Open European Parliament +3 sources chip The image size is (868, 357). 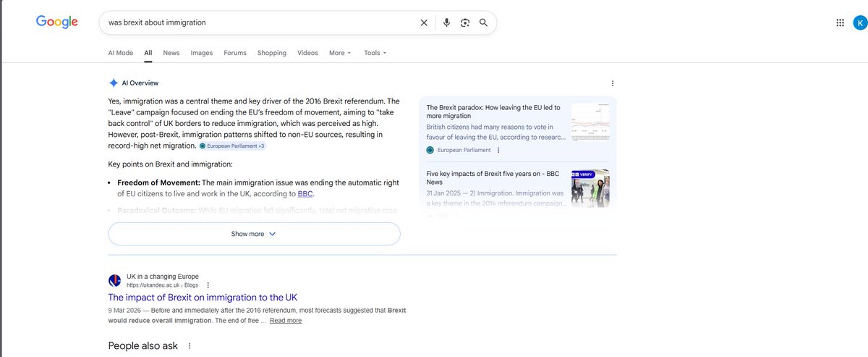click(233, 146)
